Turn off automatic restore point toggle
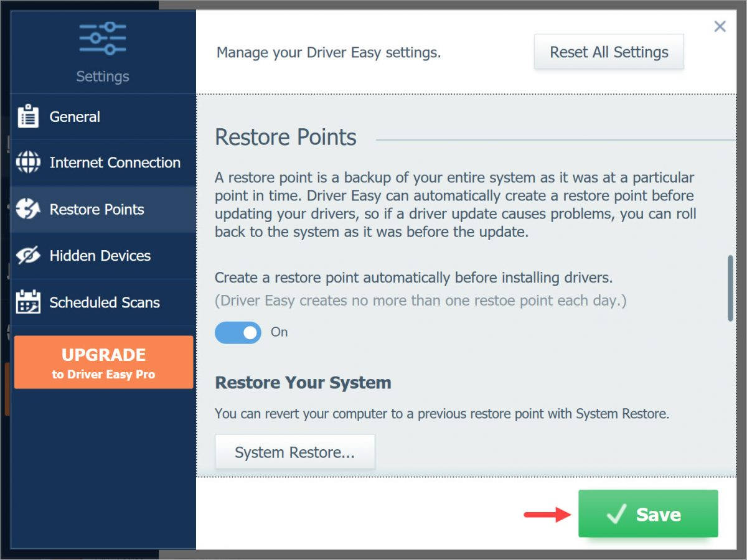The width and height of the screenshot is (747, 560). coord(238,333)
